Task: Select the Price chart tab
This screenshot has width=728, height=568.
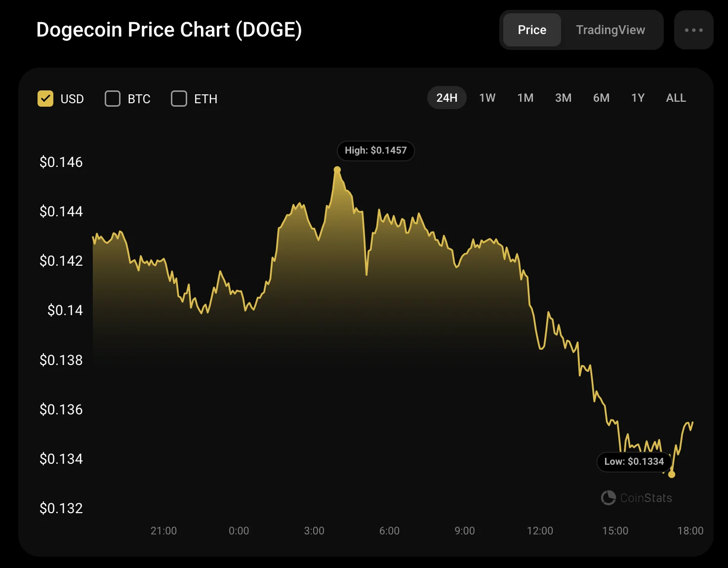Action: click(x=532, y=30)
